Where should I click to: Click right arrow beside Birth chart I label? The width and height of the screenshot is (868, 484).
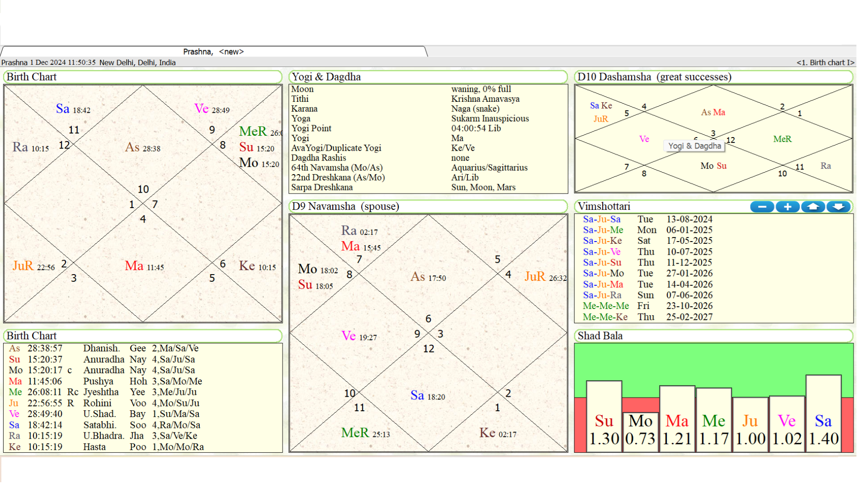coord(852,62)
